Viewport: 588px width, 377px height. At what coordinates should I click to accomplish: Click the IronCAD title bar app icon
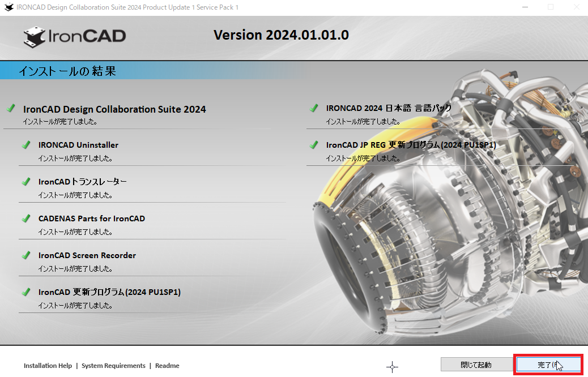pyautogui.click(x=8, y=7)
